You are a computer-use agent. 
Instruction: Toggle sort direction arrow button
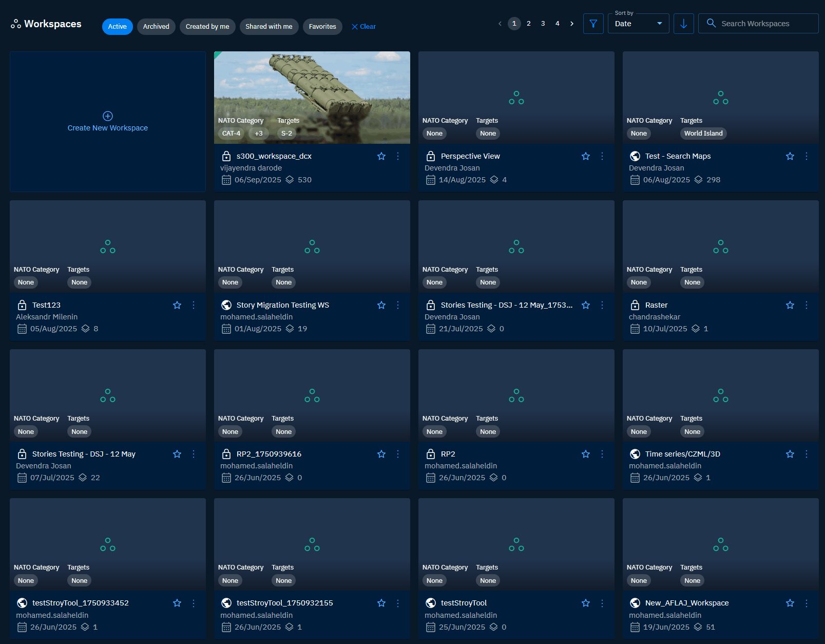pos(683,24)
